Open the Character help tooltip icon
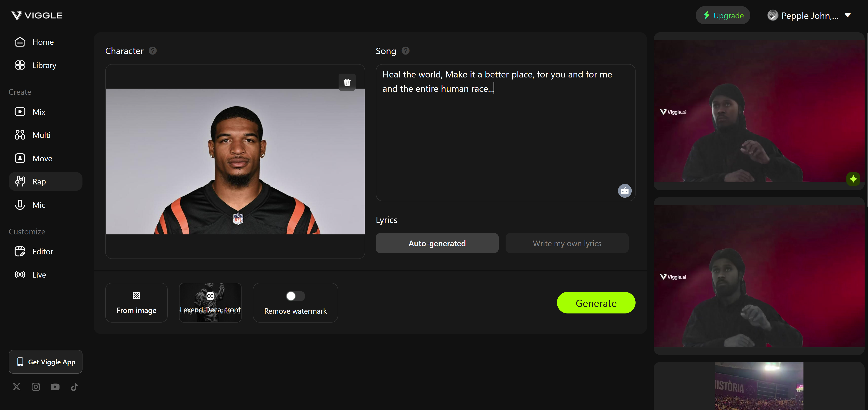The height and width of the screenshot is (410, 868). click(153, 51)
